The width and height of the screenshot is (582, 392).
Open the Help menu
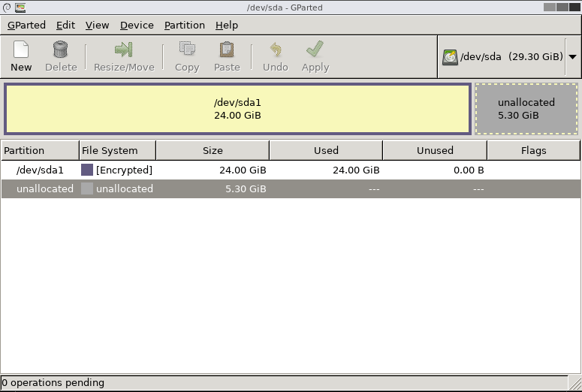[227, 26]
